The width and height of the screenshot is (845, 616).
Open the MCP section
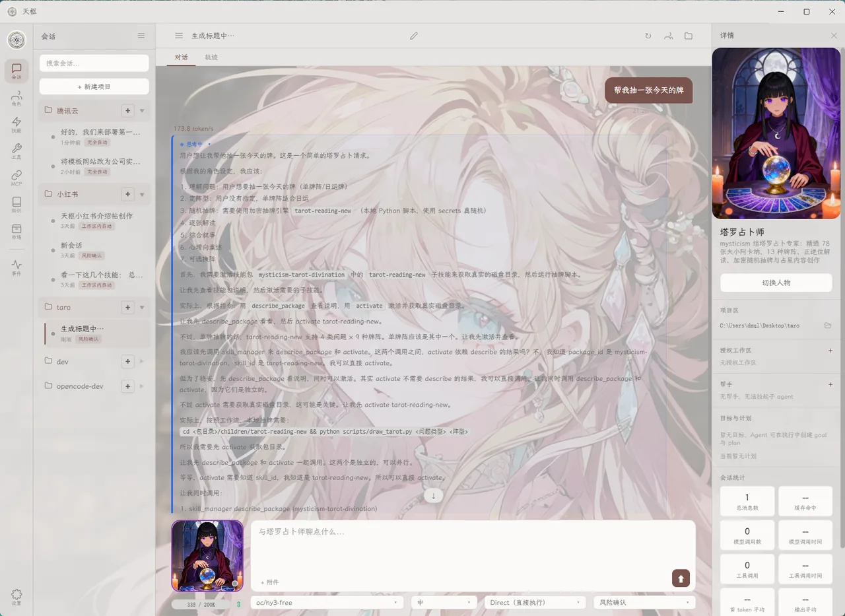pos(17,178)
